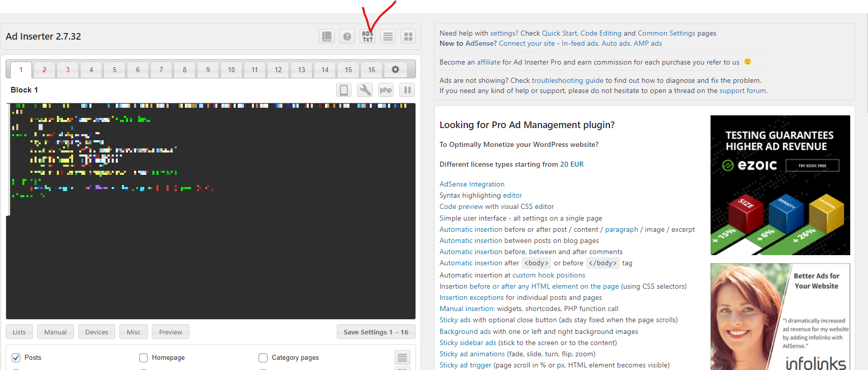Select block tab 10

[x=231, y=70]
